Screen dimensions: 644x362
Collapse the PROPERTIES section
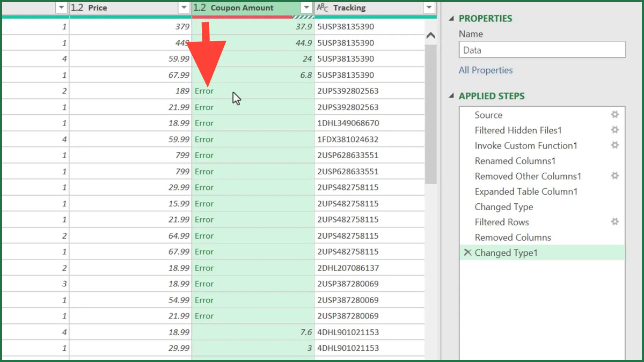click(x=451, y=19)
